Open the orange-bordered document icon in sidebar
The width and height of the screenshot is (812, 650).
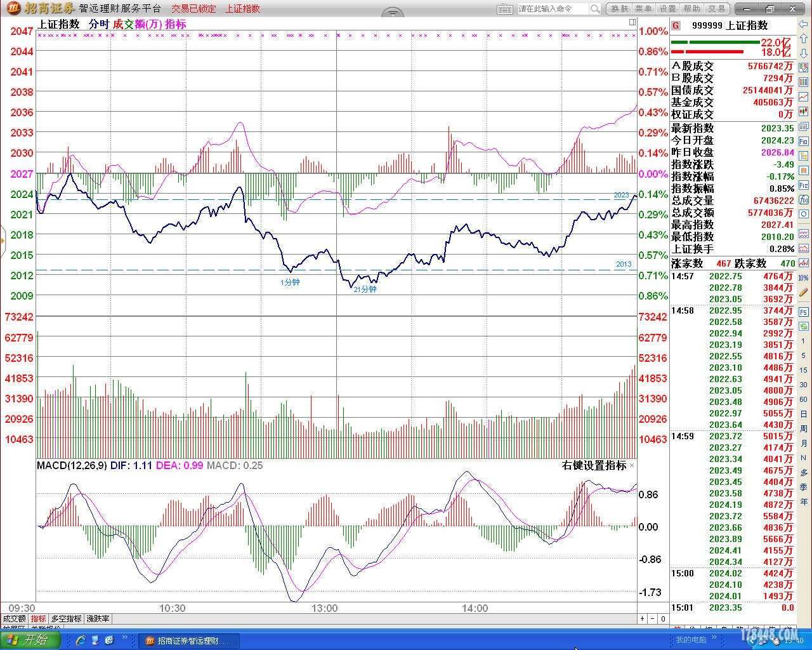coord(804,170)
